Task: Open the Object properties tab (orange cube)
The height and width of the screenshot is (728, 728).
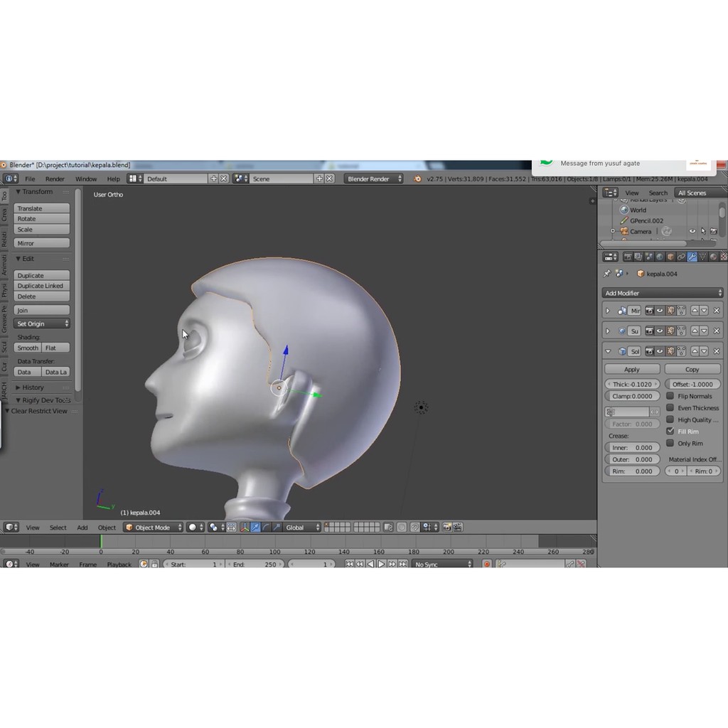Action: pyautogui.click(x=670, y=257)
